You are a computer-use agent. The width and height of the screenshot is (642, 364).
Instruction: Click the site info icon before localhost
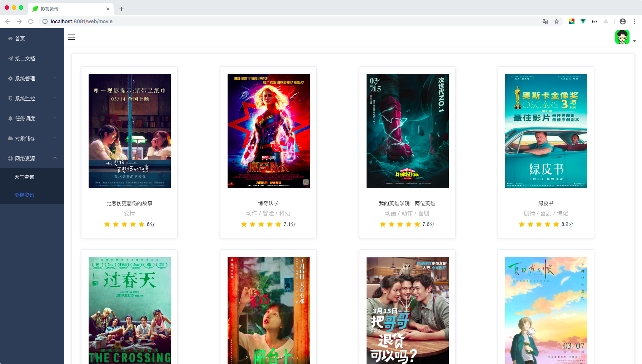coord(45,21)
